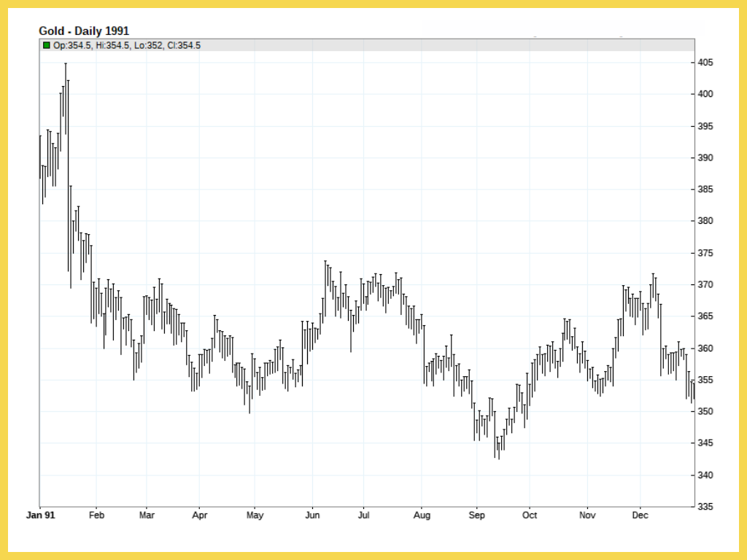747x560 pixels.
Task: Click the May label on the x-axis
Action: 255,516
